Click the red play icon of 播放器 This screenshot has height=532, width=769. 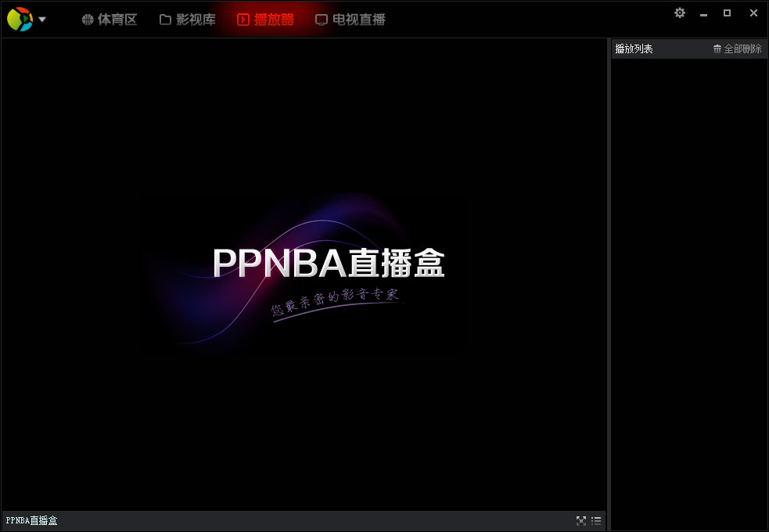point(243,20)
